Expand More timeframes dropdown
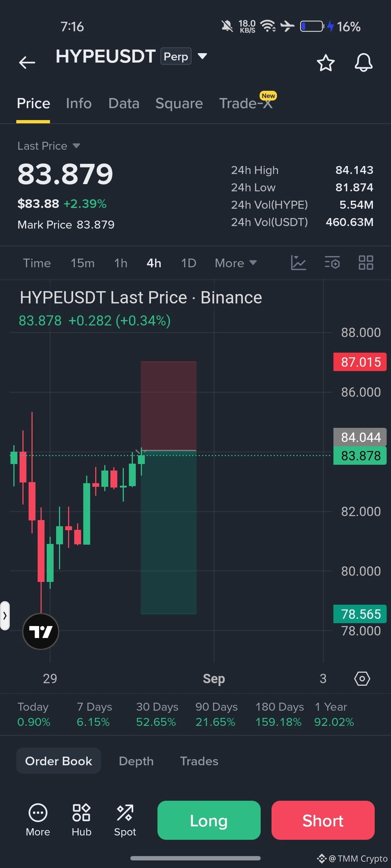Viewport: 391px width, 868px height. [236, 263]
